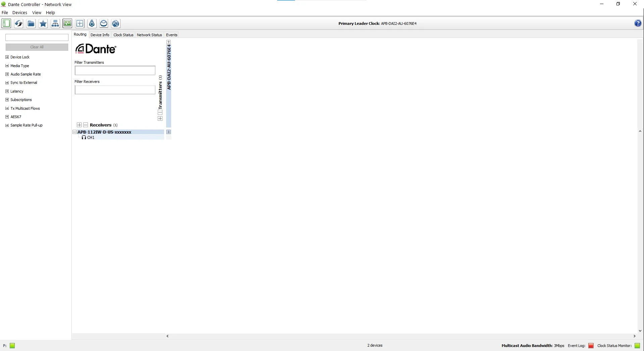Screen dimensions: 644x351
Task: Open the help question mark icon
Action: 638,23
